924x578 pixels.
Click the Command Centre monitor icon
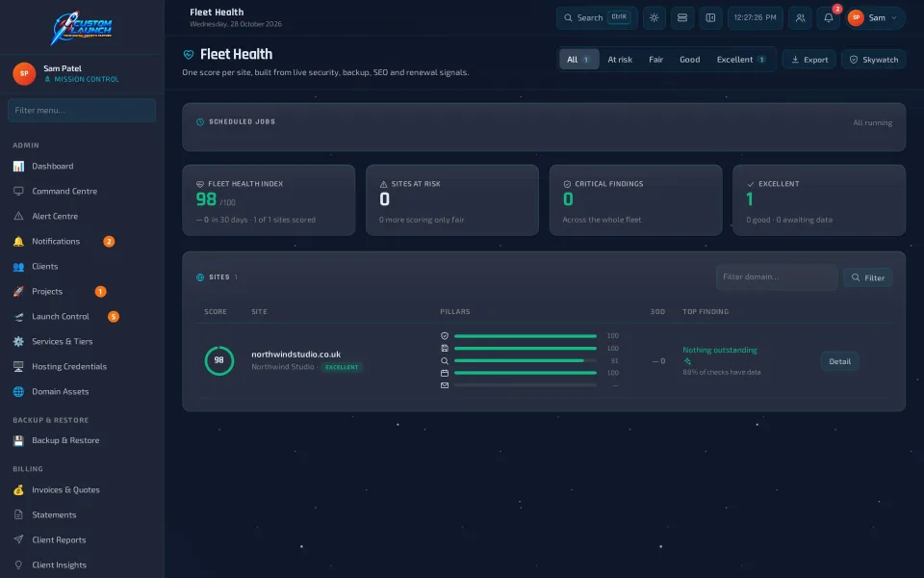click(19, 191)
